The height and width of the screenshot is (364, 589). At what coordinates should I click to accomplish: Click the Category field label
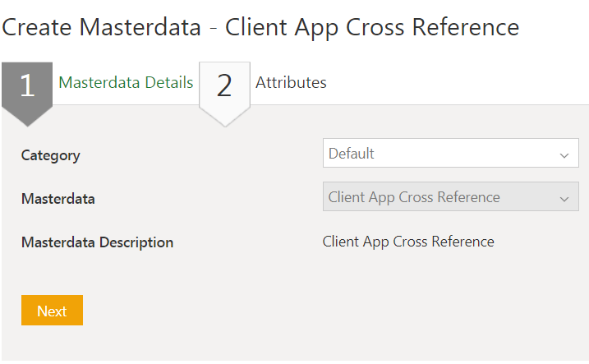(x=51, y=155)
